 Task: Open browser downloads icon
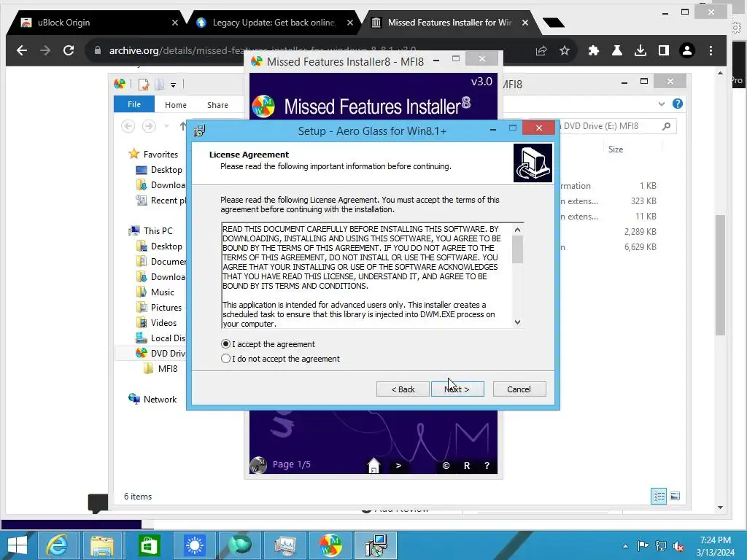640,50
